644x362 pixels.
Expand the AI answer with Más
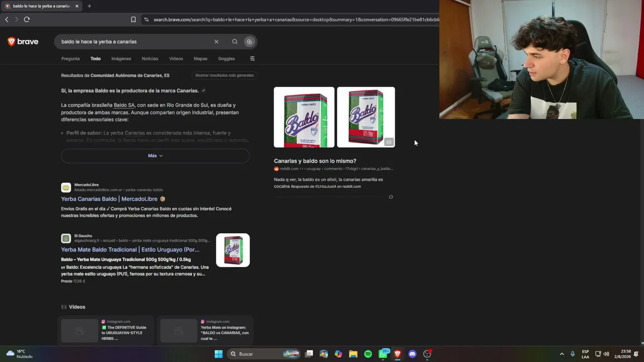tap(155, 156)
